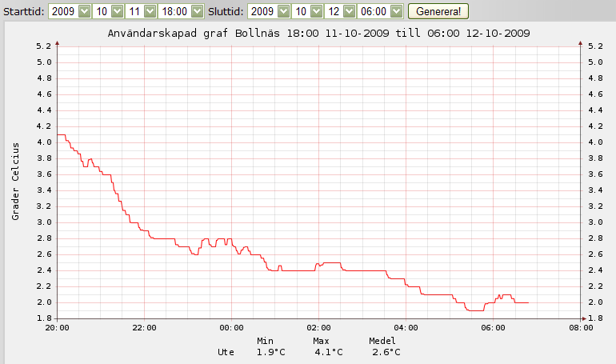Open the start time dropdown showing 18:00
This screenshot has width=616, height=364.
click(180, 12)
